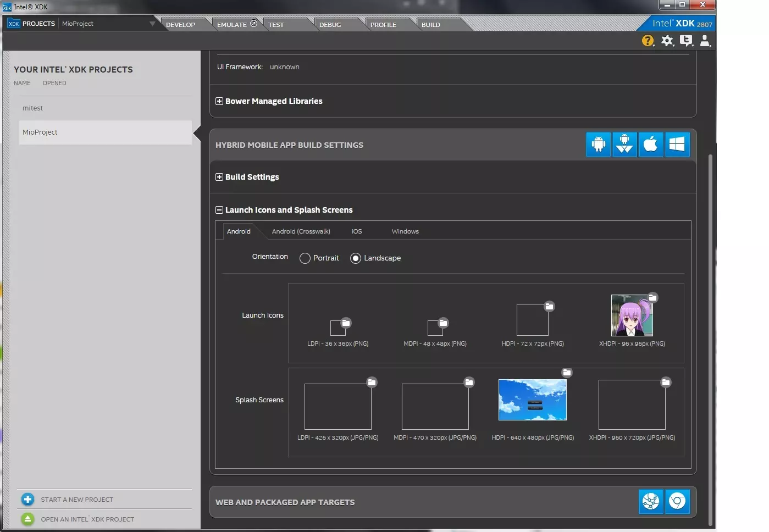Select the iOS icons tab
769x532 pixels.
point(357,231)
